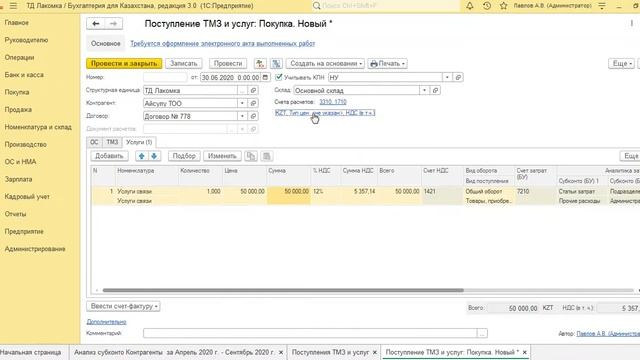
Task: Open top Еще menu of document
Action: (622, 64)
